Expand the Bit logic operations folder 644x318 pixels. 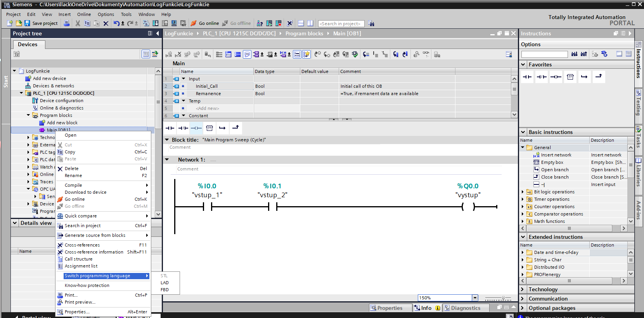click(x=523, y=192)
